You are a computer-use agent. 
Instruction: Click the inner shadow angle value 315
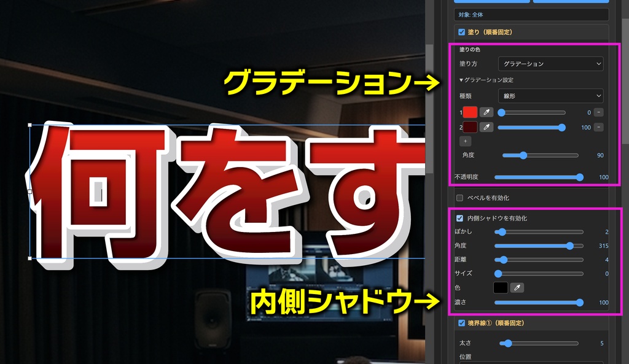[603, 246]
